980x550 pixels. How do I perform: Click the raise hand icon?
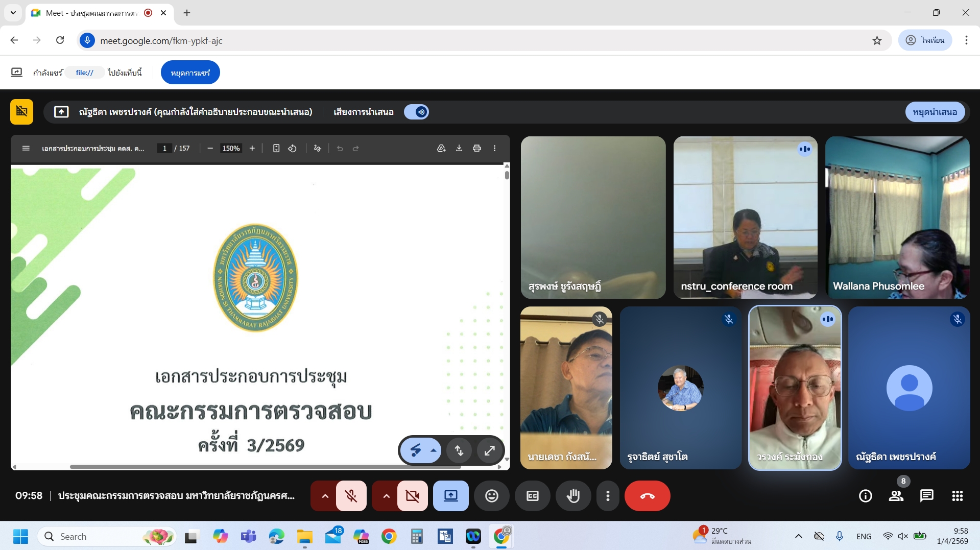click(573, 496)
